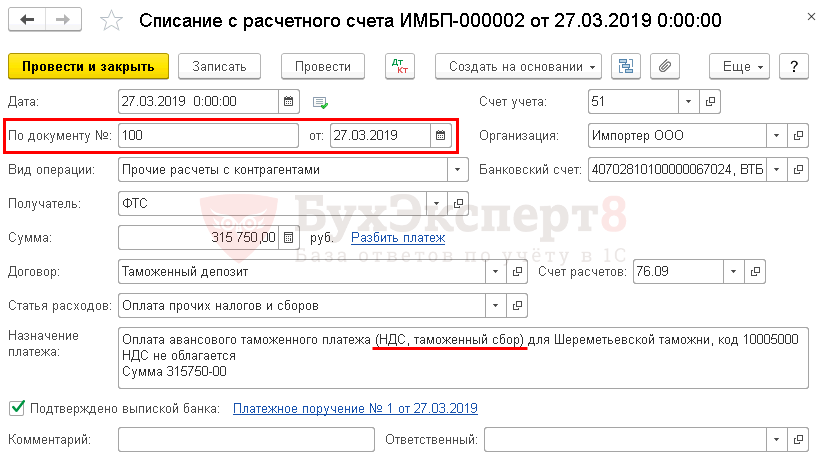Open the Организация record with open button
This screenshot has width=824, height=458.
(x=798, y=135)
